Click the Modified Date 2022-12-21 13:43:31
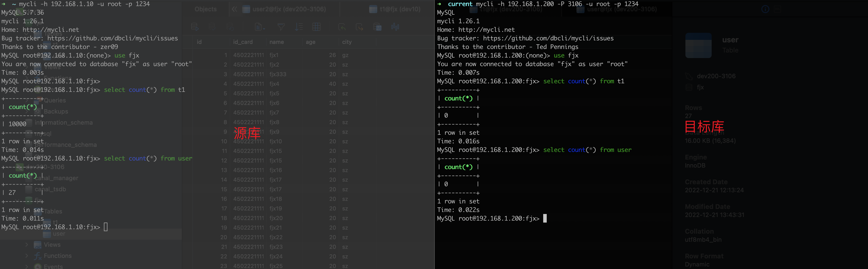Image resolution: width=868 pixels, height=269 pixels. [x=714, y=215]
